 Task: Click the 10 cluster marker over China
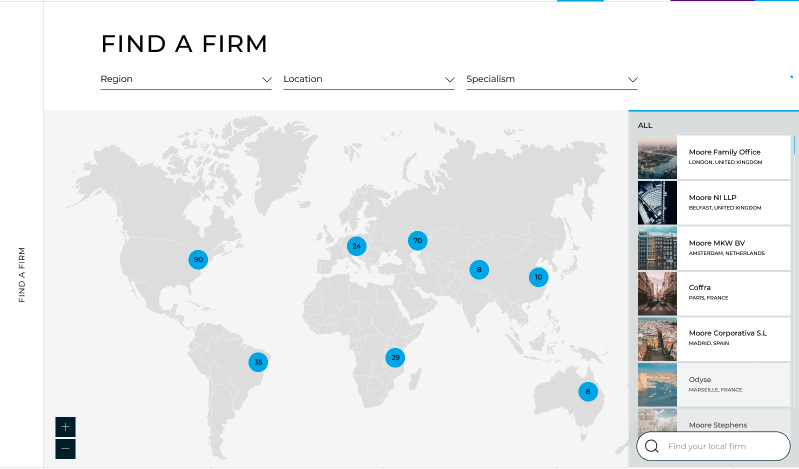coord(538,277)
